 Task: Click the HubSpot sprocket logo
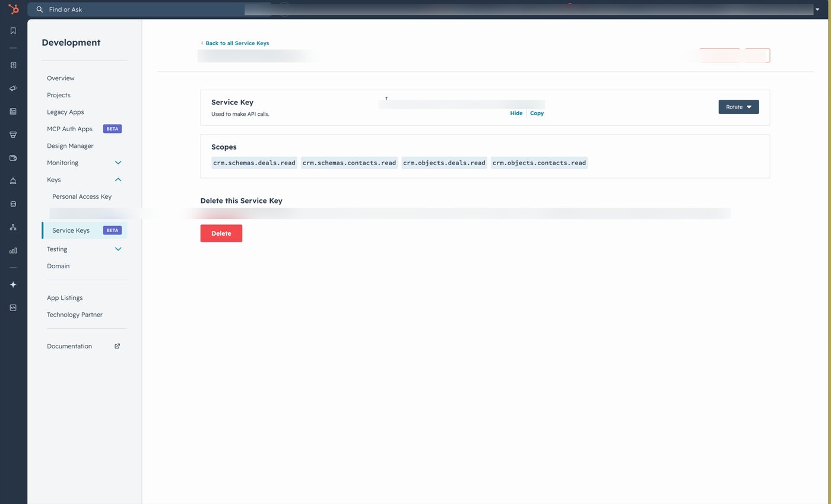13,9
